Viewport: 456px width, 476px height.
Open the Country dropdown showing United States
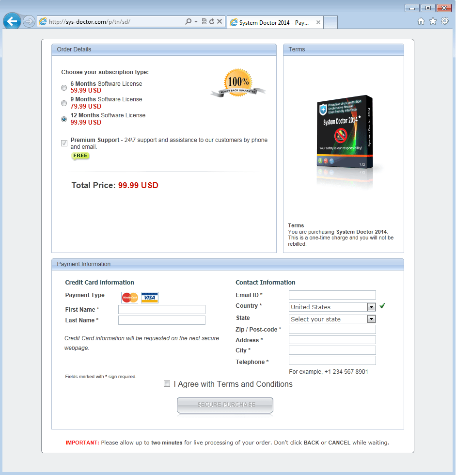click(332, 307)
